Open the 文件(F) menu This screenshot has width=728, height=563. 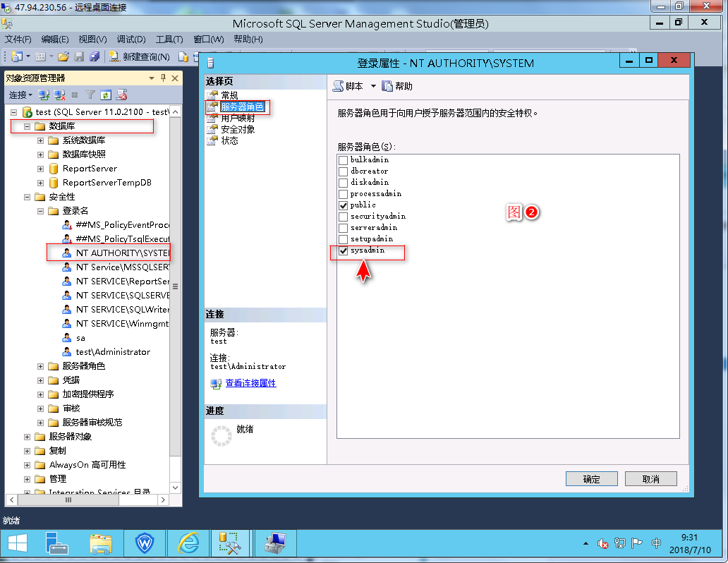coord(18,40)
